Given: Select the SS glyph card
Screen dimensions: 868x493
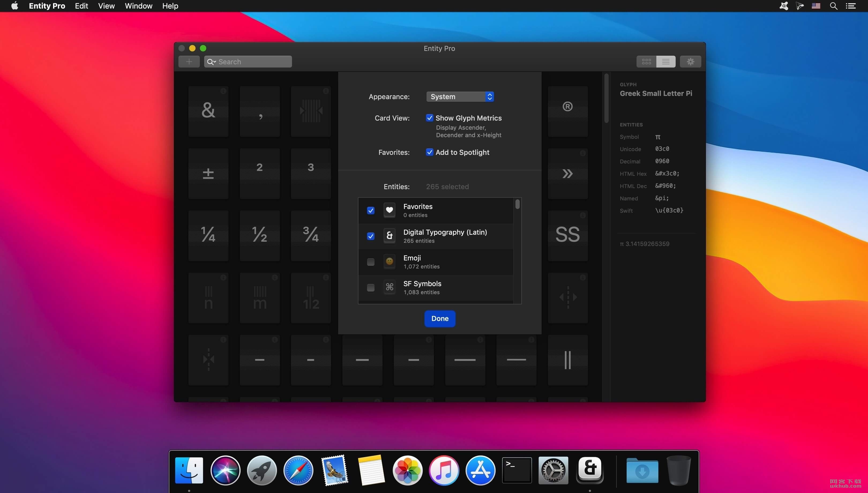Looking at the screenshot, I should [568, 236].
